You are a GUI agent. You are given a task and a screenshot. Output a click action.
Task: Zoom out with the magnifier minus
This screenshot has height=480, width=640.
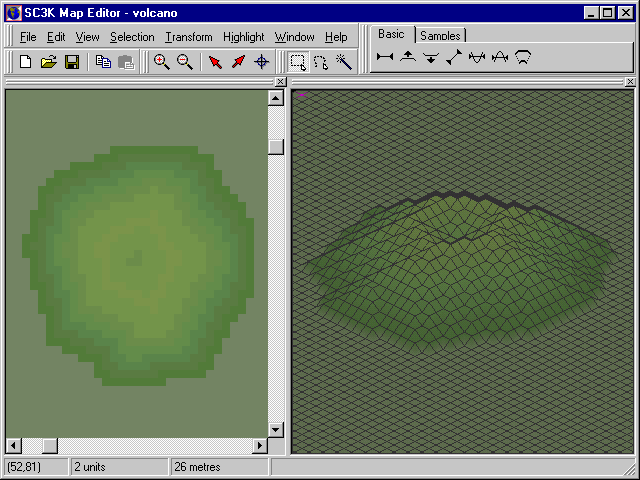pyautogui.click(x=184, y=62)
